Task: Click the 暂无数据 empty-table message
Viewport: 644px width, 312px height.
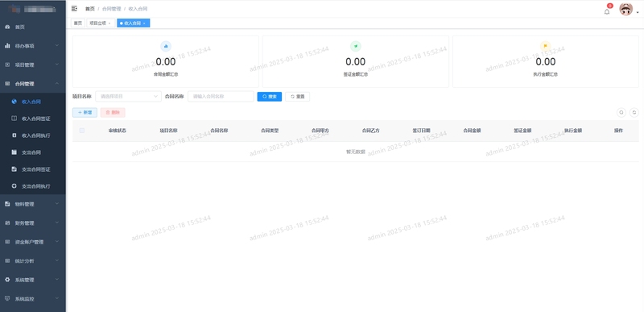Action: [356, 152]
